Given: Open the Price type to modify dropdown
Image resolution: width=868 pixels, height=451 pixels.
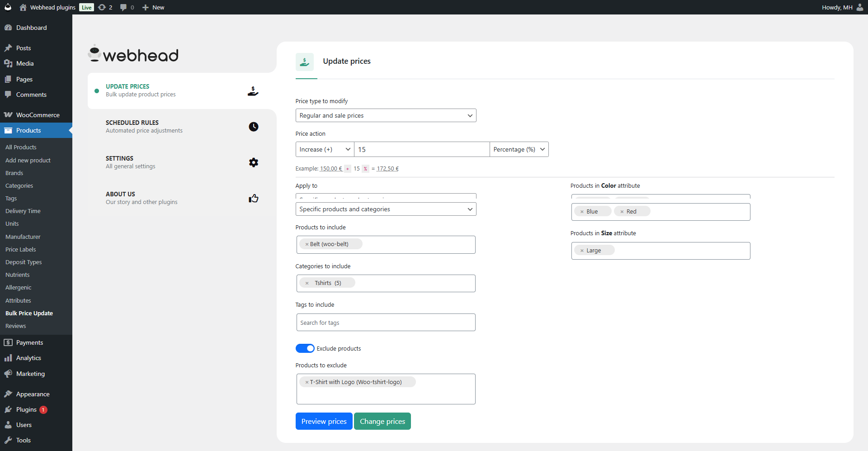Looking at the screenshot, I should (386, 115).
